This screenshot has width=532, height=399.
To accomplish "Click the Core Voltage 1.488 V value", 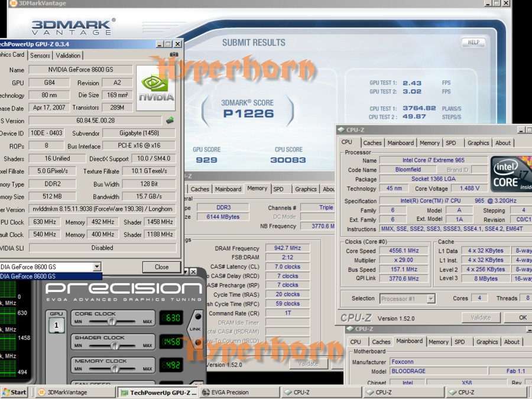I will [469, 189].
